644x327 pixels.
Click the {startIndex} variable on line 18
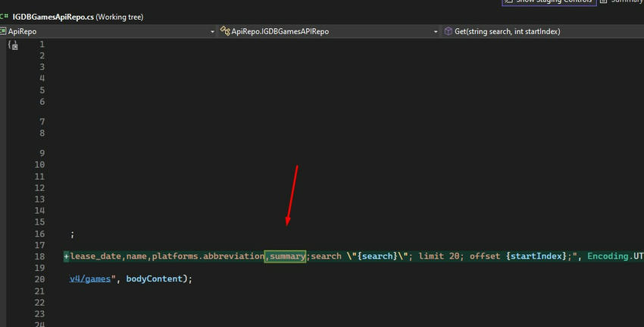[536, 256]
